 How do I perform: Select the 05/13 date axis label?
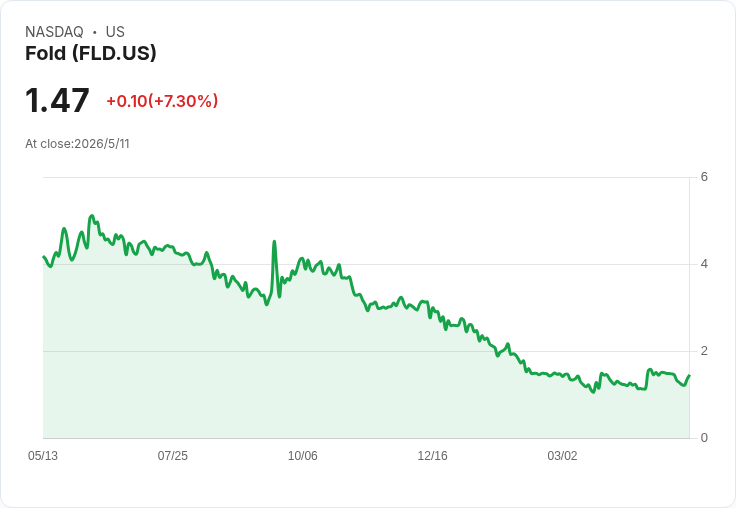tap(43, 455)
